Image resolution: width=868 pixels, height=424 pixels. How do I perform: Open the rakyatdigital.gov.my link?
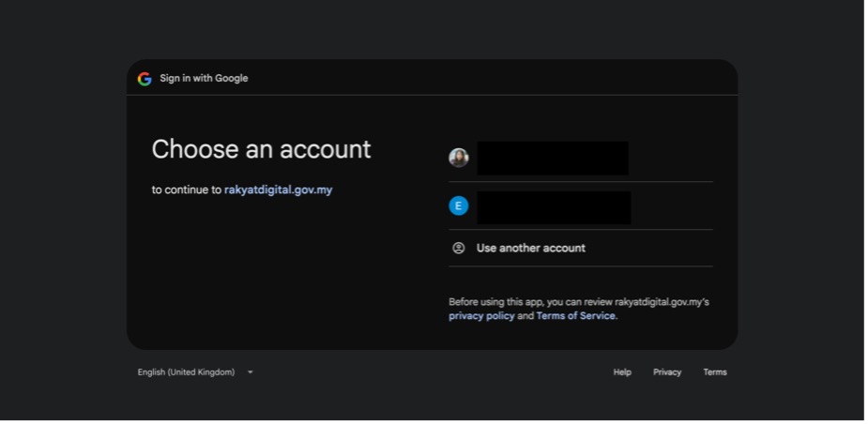click(x=278, y=189)
